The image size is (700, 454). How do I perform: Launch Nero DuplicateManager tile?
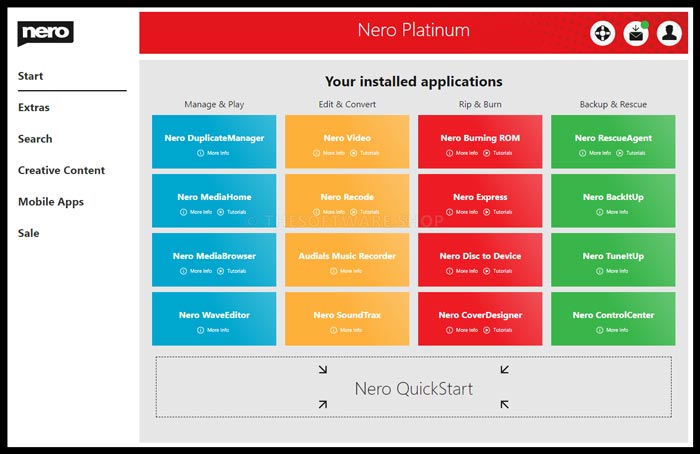pyautogui.click(x=214, y=142)
